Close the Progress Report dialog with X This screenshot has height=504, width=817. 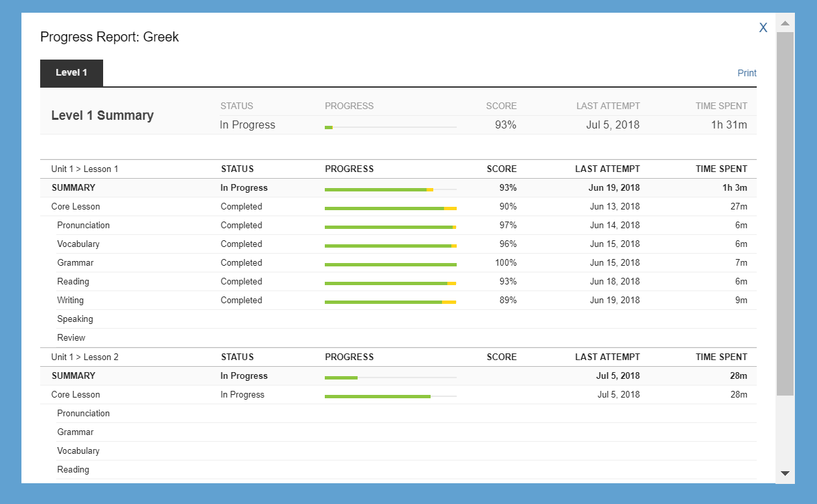click(x=763, y=27)
